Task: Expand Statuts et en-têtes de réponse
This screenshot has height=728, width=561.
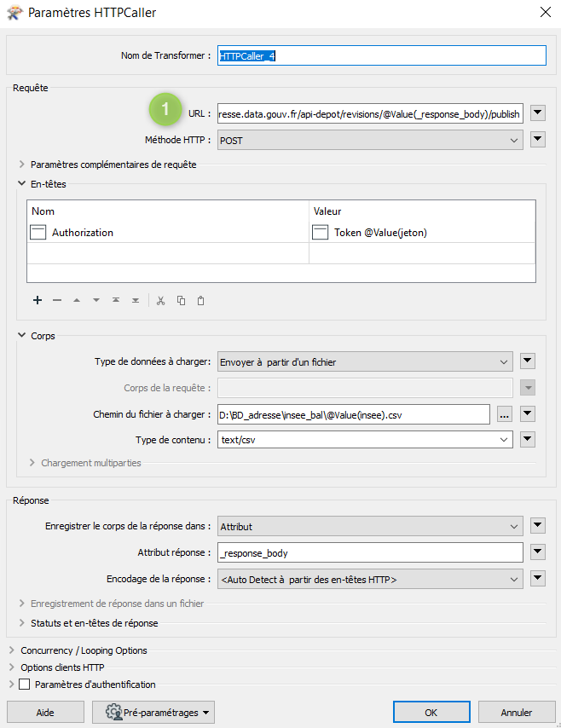Action: 21,622
